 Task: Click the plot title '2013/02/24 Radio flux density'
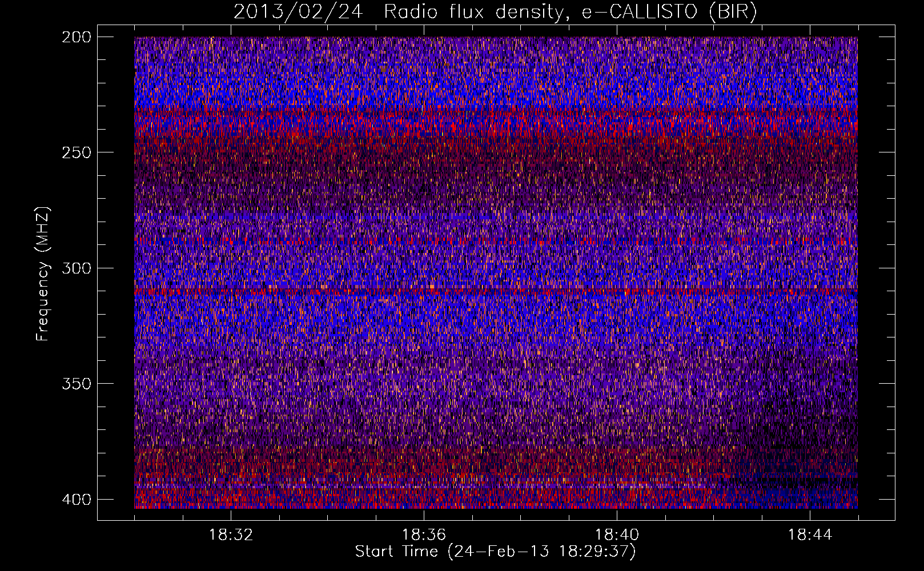pyautogui.click(x=495, y=12)
